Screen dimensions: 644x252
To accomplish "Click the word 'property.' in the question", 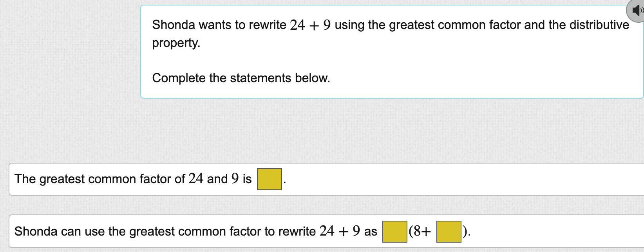I will pyautogui.click(x=176, y=43).
